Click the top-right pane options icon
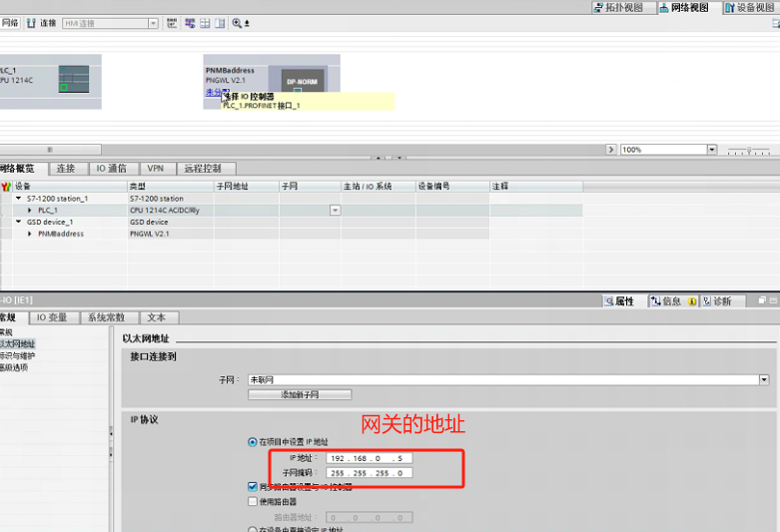Viewport: 780px width, 532px height. 776,23
